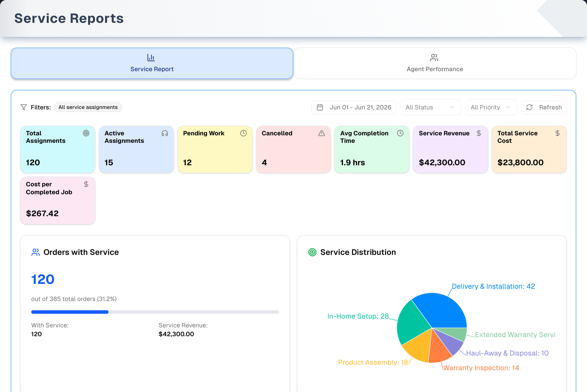Click the Haul-Away & Disposal: 10 label

coord(507,353)
